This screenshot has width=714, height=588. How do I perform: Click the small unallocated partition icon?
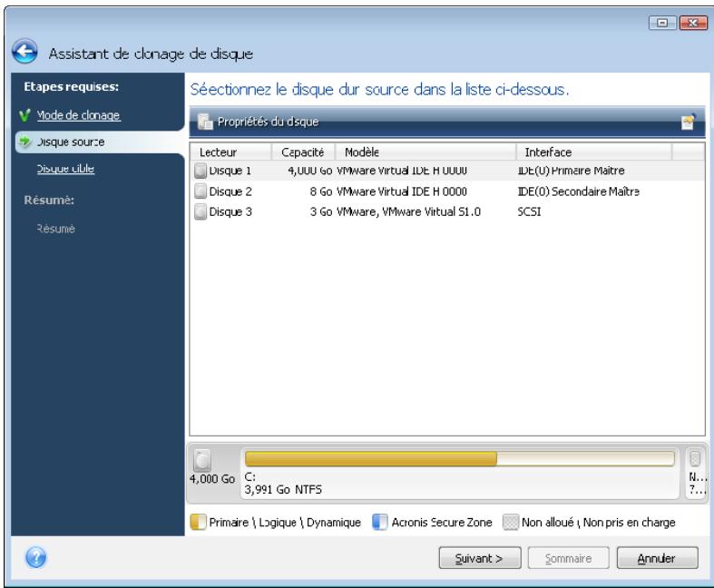pos(695,458)
